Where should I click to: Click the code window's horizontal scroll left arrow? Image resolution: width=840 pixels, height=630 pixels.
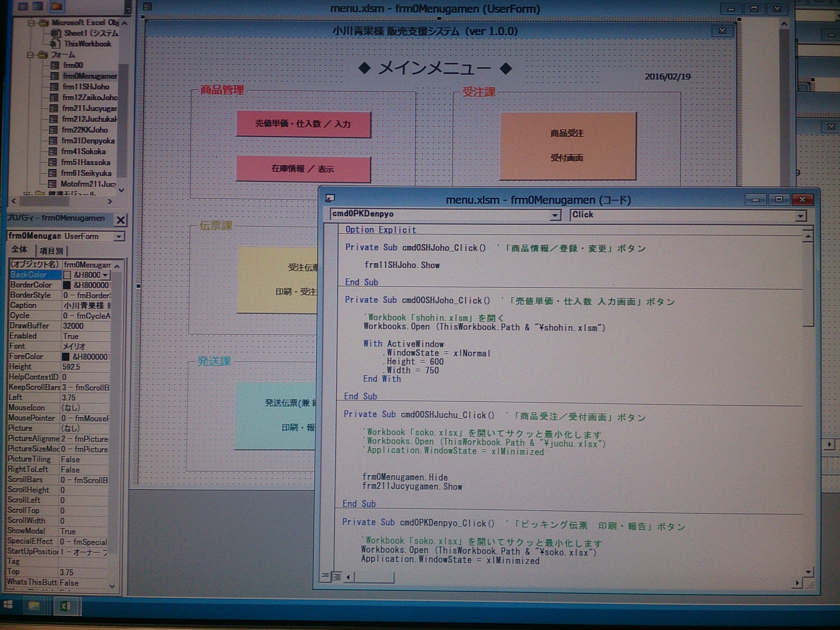tap(348, 577)
